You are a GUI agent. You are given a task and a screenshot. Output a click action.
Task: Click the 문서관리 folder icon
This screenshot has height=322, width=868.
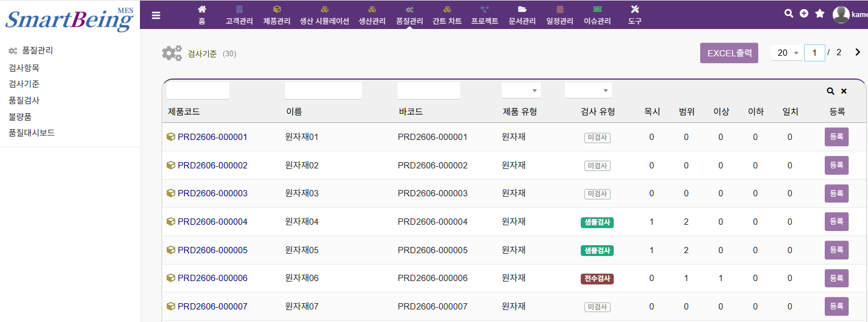click(x=522, y=10)
